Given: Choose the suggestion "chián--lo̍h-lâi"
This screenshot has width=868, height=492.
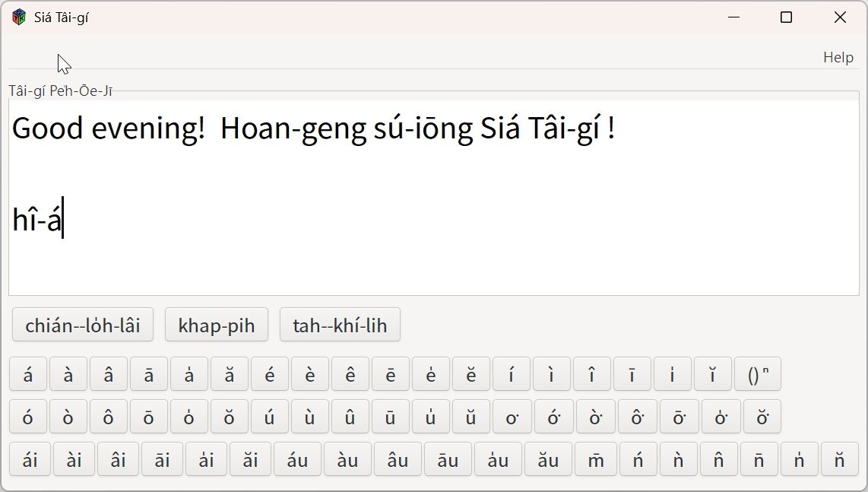Looking at the screenshot, I should click(83, 325).
